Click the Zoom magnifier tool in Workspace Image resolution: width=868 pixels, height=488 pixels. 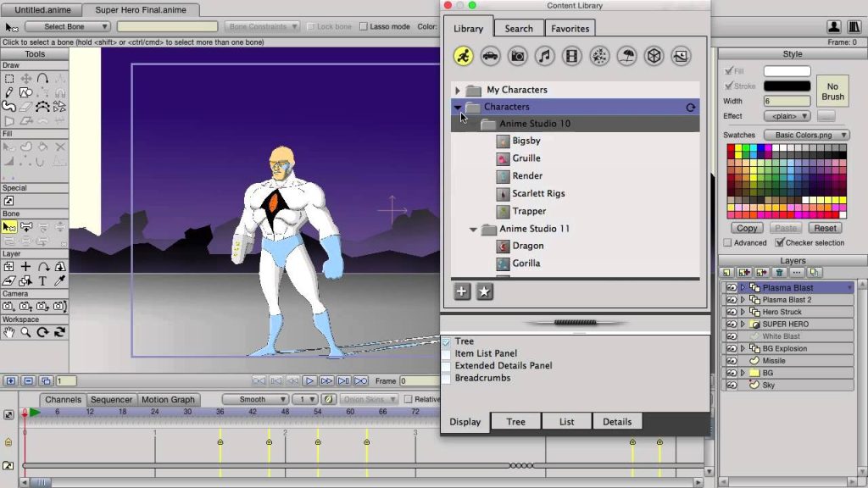click(x=25, y=333)
